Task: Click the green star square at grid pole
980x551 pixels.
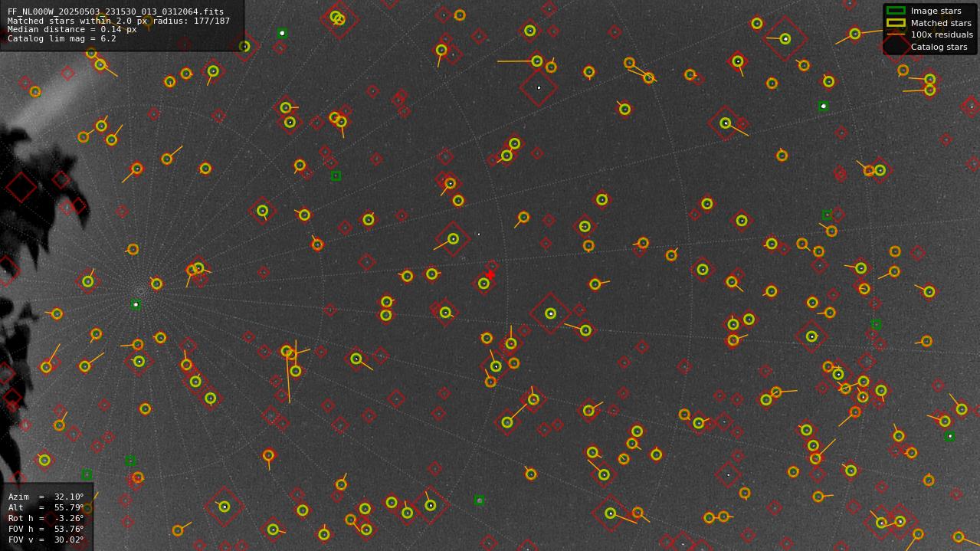Action: 136,304
